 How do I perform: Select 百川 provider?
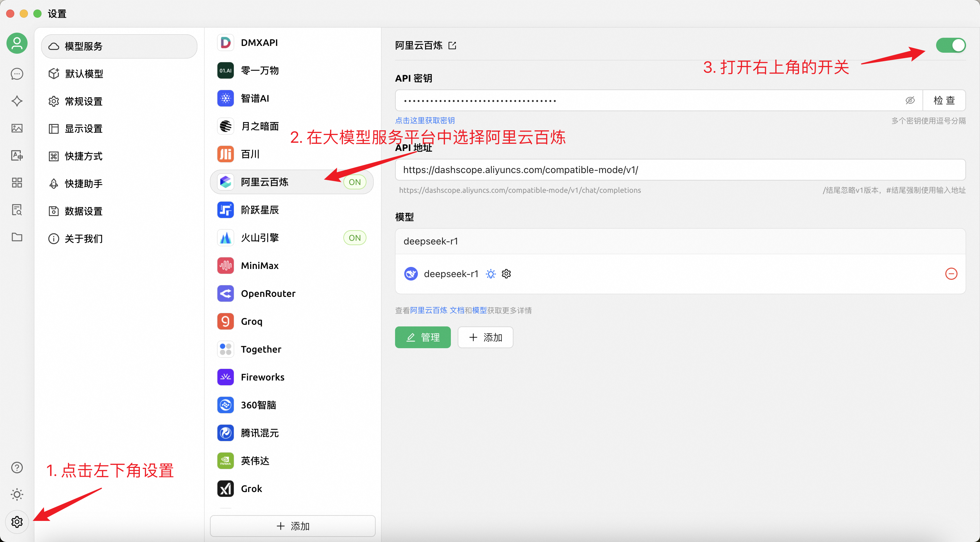click(292, 154)
